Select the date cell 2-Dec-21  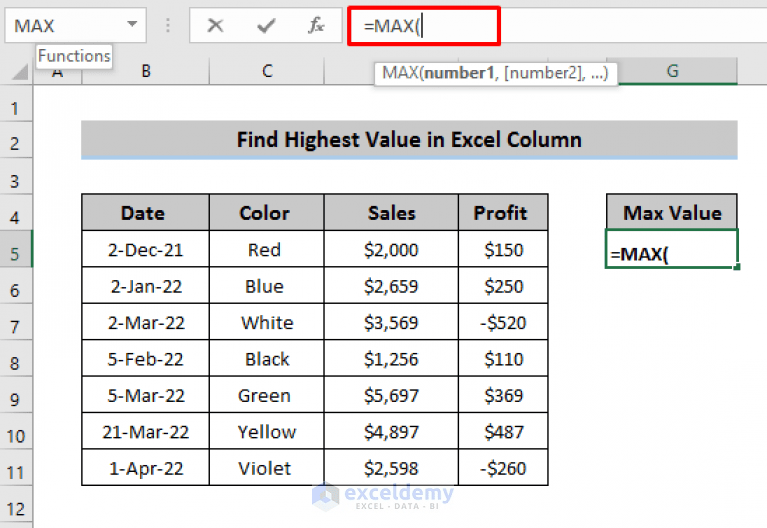[x=145, y=249]
